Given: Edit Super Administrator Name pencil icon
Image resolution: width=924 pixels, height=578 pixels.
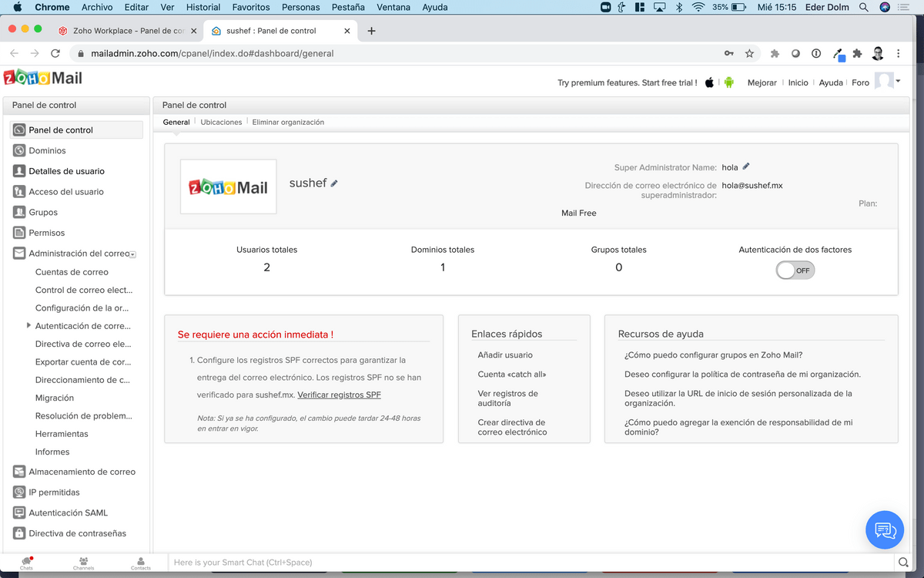Looking at the screenshot, I should pyautogui.click(x=746, y=166).
